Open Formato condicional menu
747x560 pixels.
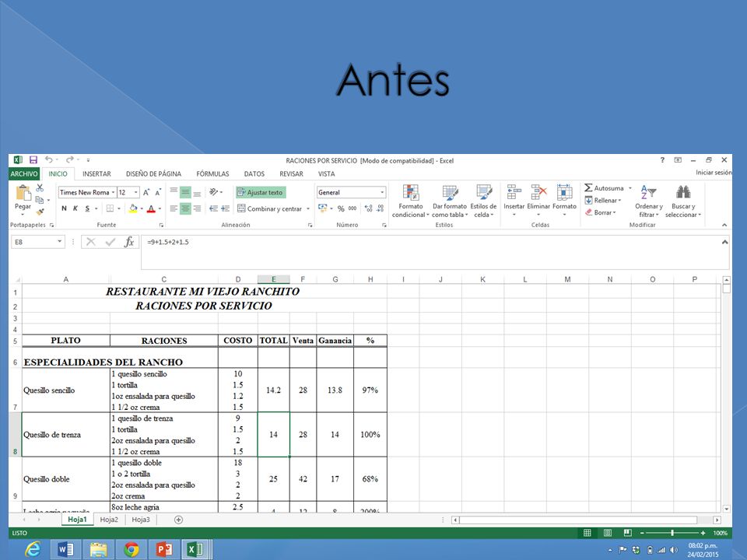pos(411,201)
